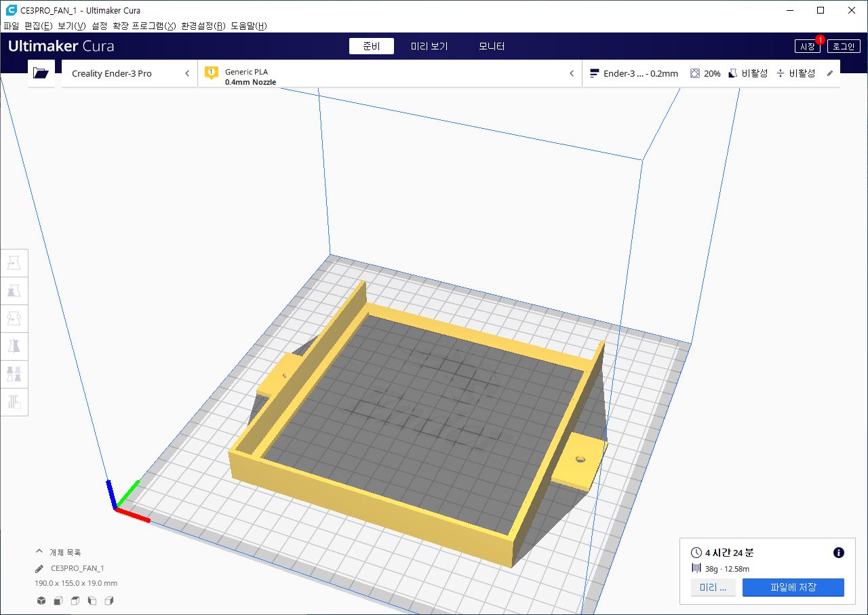Click the 파일에 저장 button
Screen dimensions: 868x615
pyautogui.click(x=793, y=588)
